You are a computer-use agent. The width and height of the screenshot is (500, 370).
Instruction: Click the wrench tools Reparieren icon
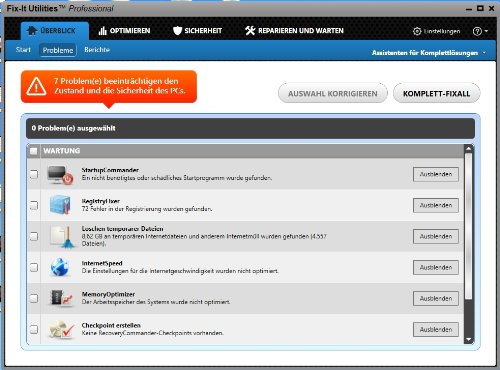click(250, 31)
